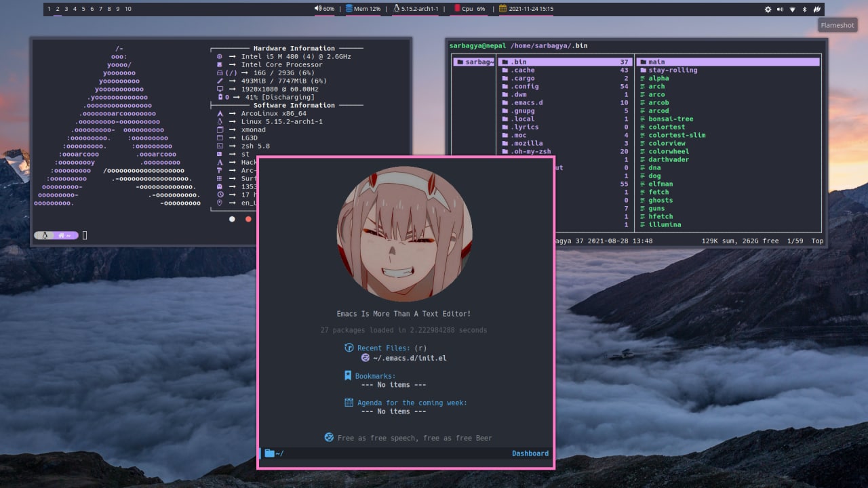Click the Bookmarks heading in dashboard
The height and width of the screenshot is (488, 868).
[x=375, y=376]
